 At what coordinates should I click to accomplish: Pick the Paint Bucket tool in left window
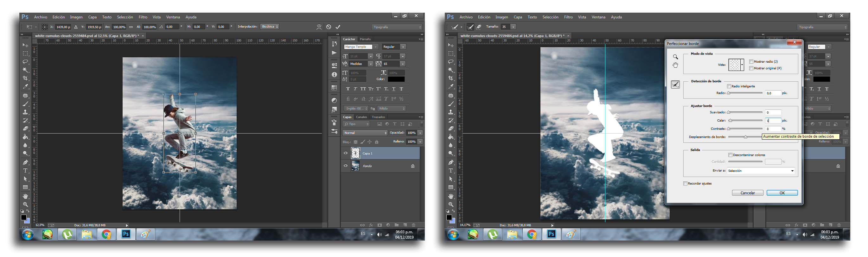(x=25, y=137)
